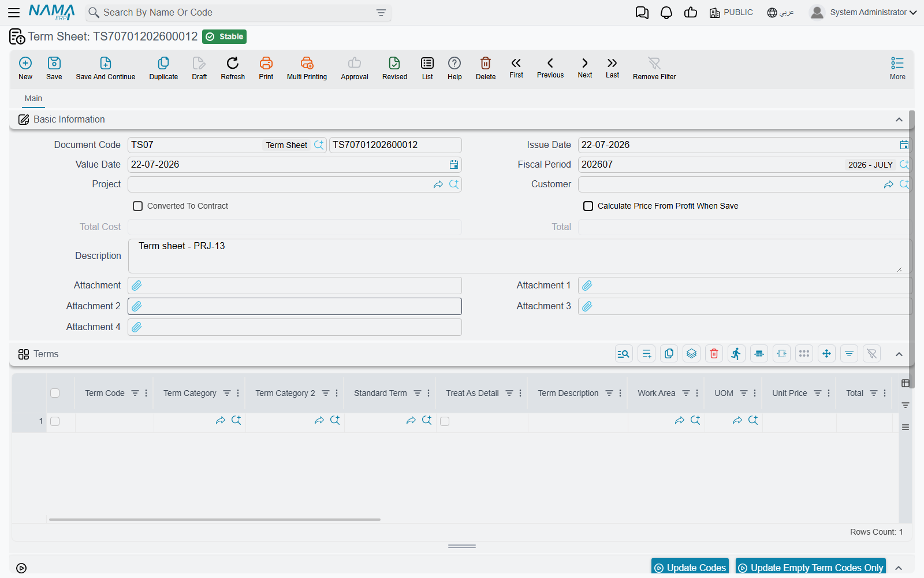Expand bottom panel chevron beside Update buttons
The image size is (924, 578).
click(x=899, y=568)
